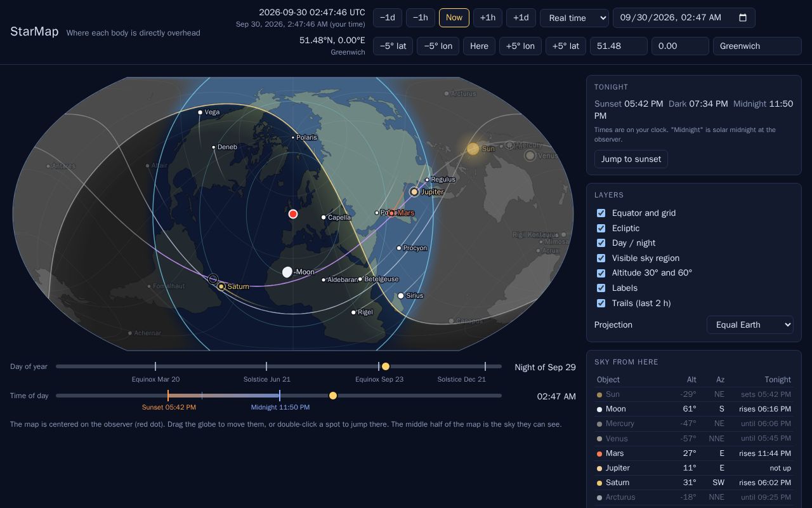Turn off Trails (last 2 h)
Screen dimensions: 812x508
(x=601, y=304)
